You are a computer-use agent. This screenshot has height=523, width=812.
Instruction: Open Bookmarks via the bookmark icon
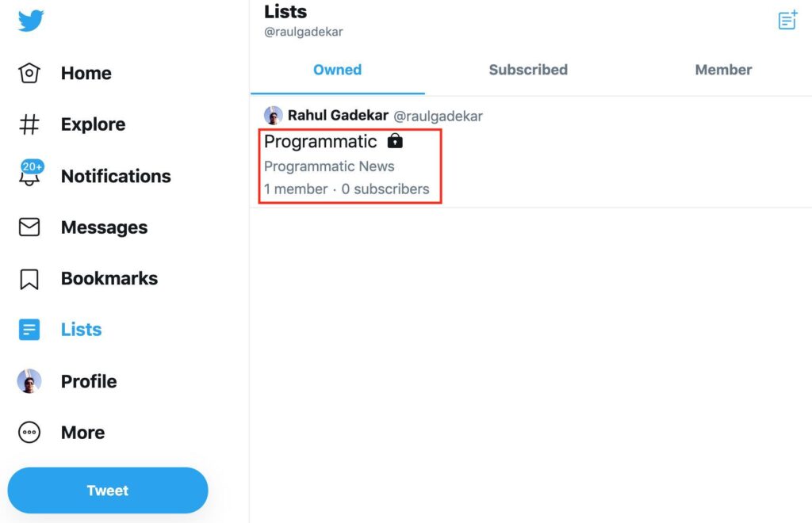[29, 278]
